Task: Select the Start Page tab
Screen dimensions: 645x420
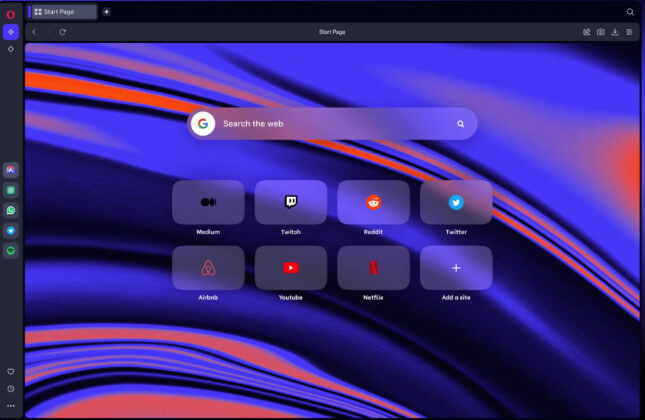Action: (x=64, y=12)
